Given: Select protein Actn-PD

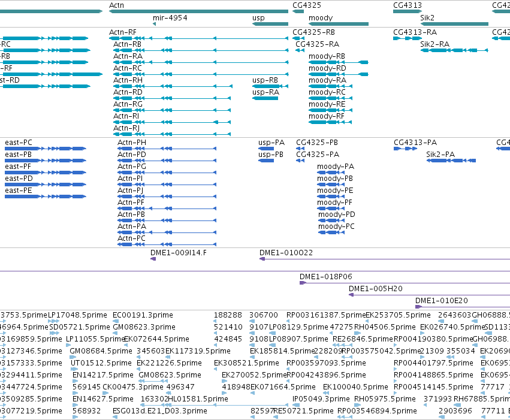Looking at the screenshot, I should [132, 155].
